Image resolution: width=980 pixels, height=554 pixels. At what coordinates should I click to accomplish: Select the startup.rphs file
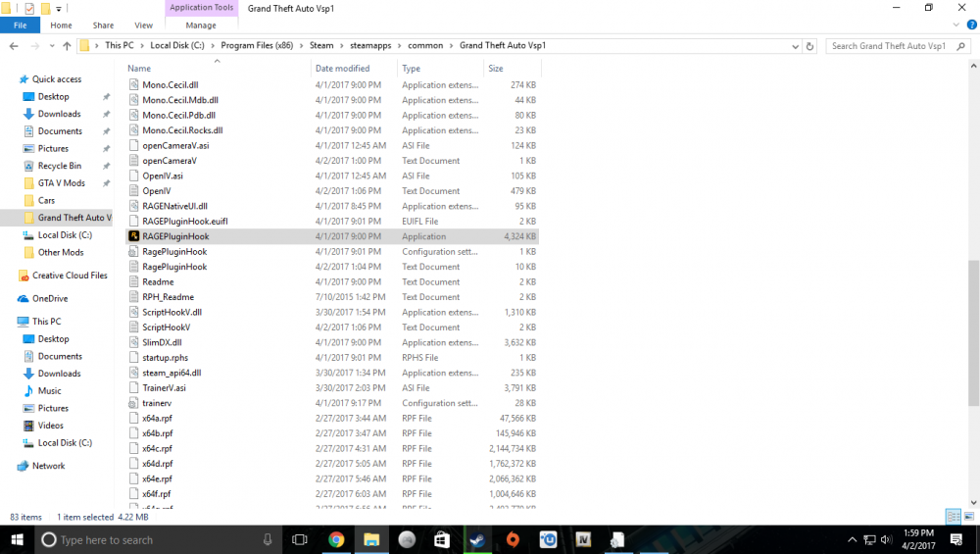165,358
